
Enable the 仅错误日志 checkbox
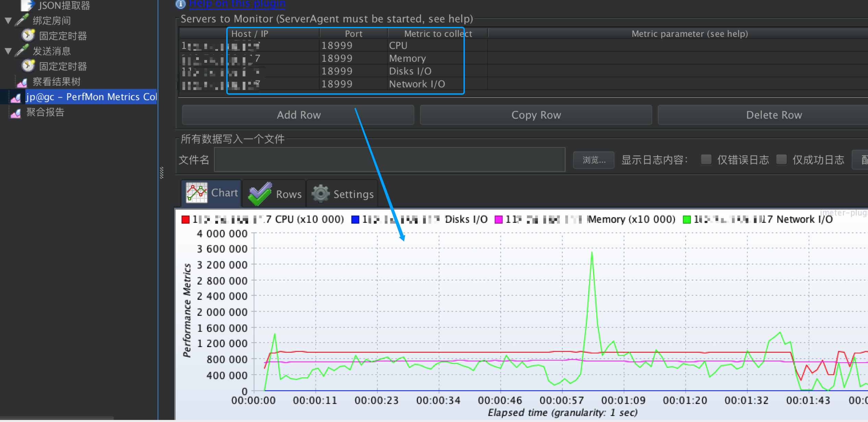tap(706, 160)
